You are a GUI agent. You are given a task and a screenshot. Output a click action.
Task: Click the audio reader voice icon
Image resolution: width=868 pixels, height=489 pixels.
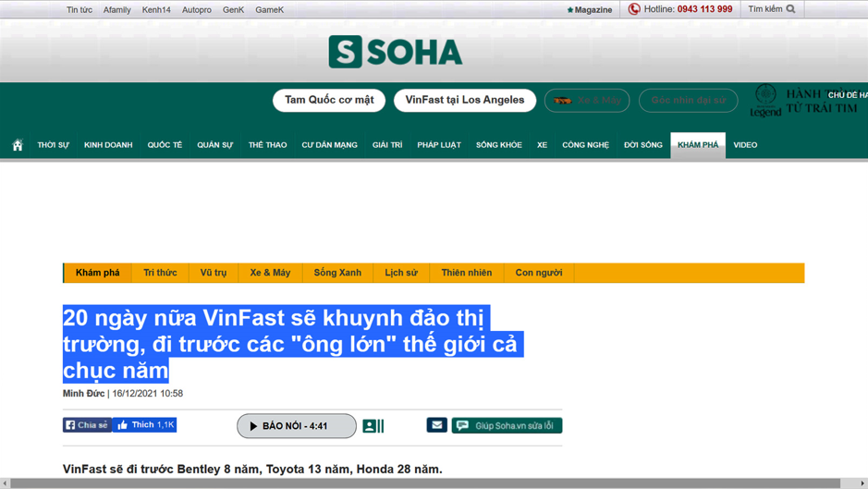pos(373,426)
